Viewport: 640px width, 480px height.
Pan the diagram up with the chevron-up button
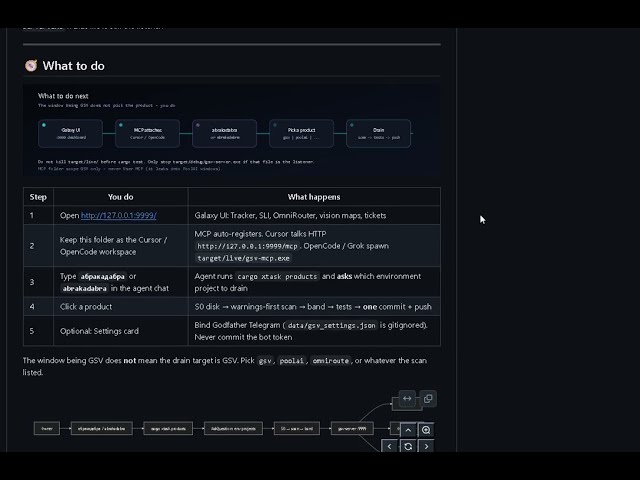click(x=408, y=430)
